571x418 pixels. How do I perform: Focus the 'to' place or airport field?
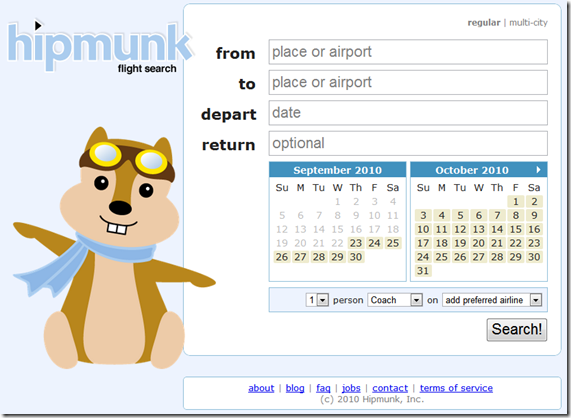[x=408, y=83]
